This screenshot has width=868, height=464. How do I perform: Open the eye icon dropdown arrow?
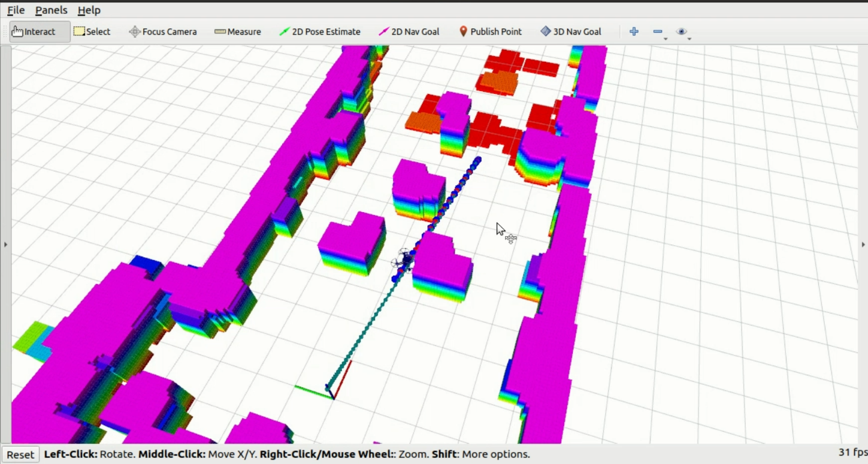[x=689, y=39]
